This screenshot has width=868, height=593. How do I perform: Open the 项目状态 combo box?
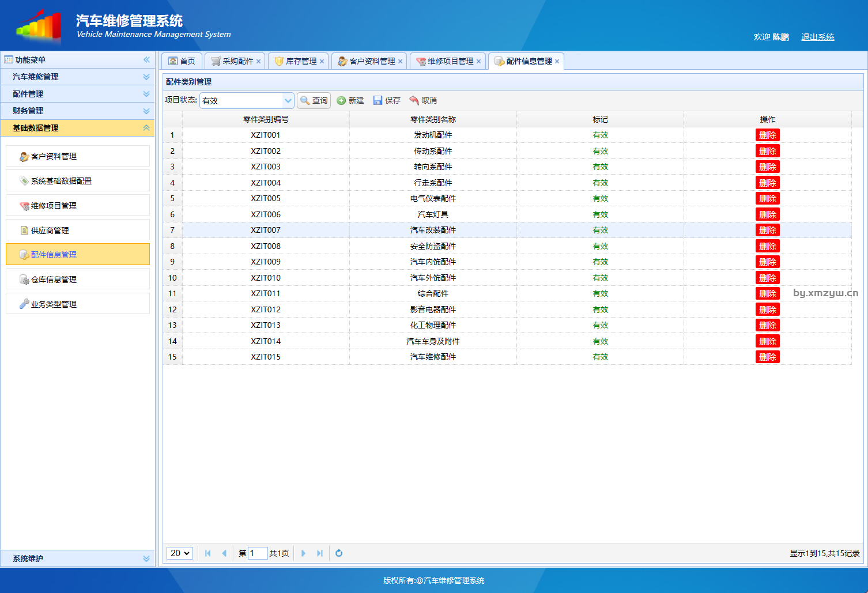288,100
